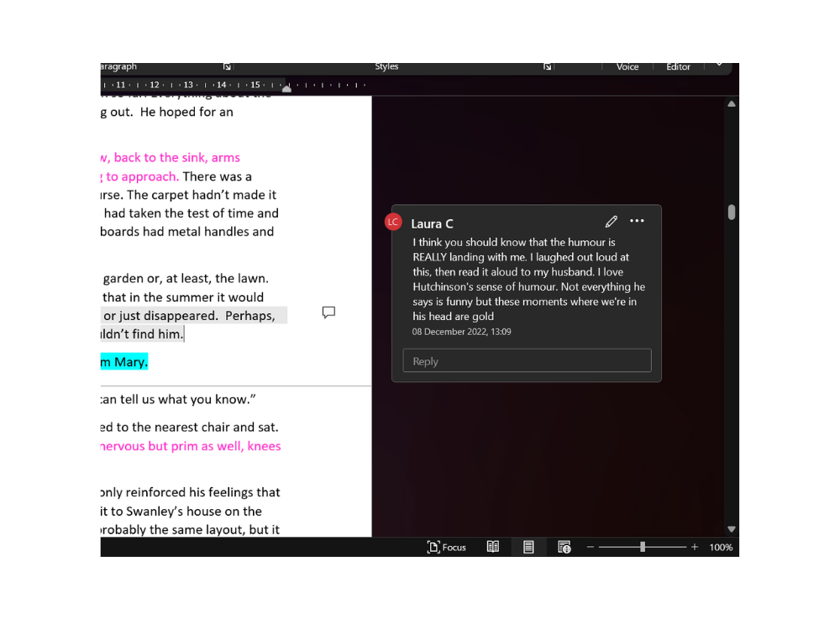Click the comment timestamp 08 December 2022

(x=461, y=332)
